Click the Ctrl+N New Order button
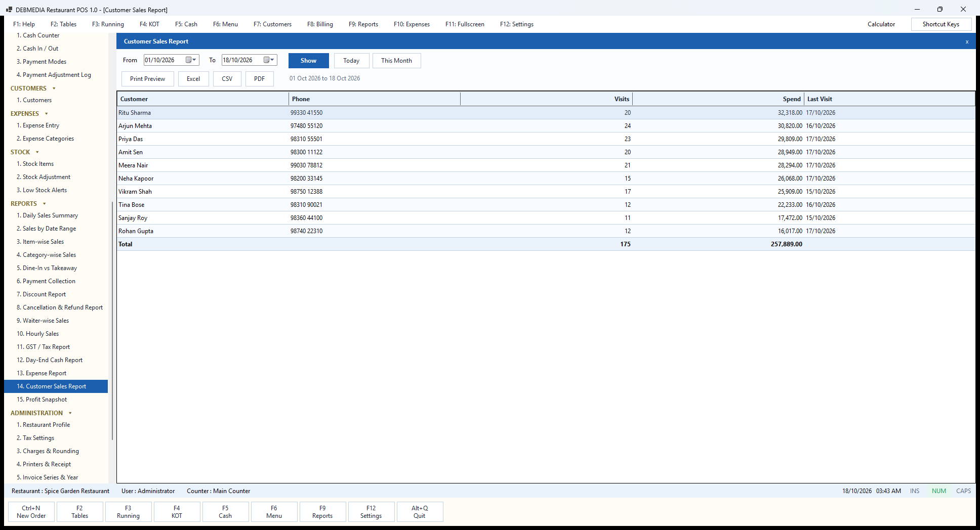This screenshot has height=530, width=980. (x=31, y=512)
